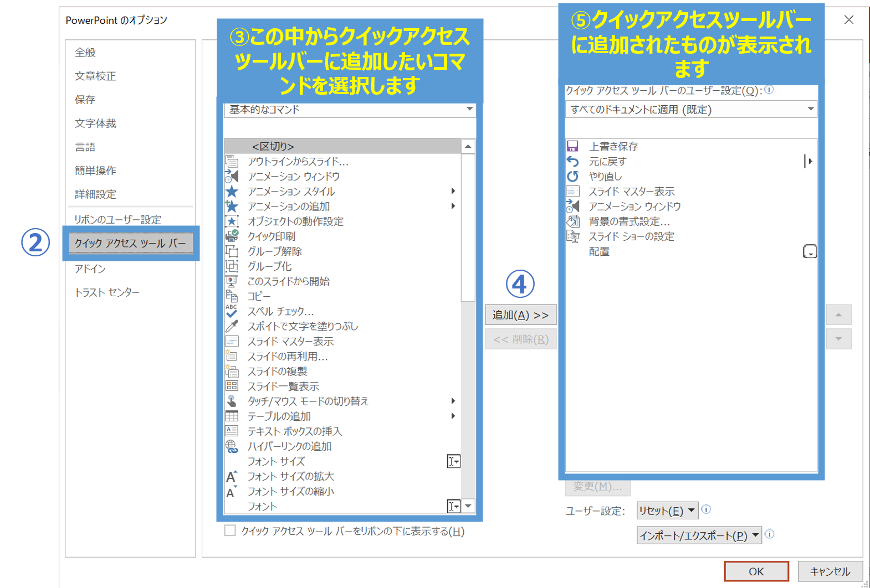
Task: Select the スポイトで文字を塗りつぶし eyedropper icon
Action: coord(232,326)
